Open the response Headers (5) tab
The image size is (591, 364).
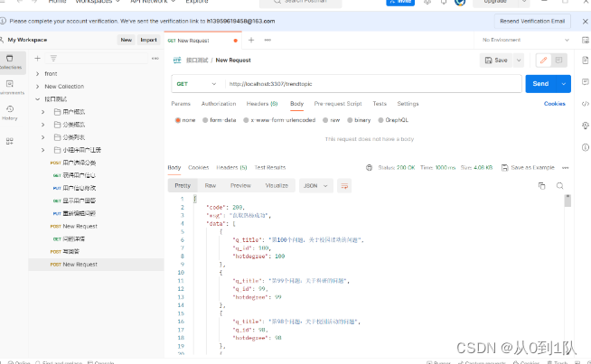pyautogui.click(x=231, y=168)
